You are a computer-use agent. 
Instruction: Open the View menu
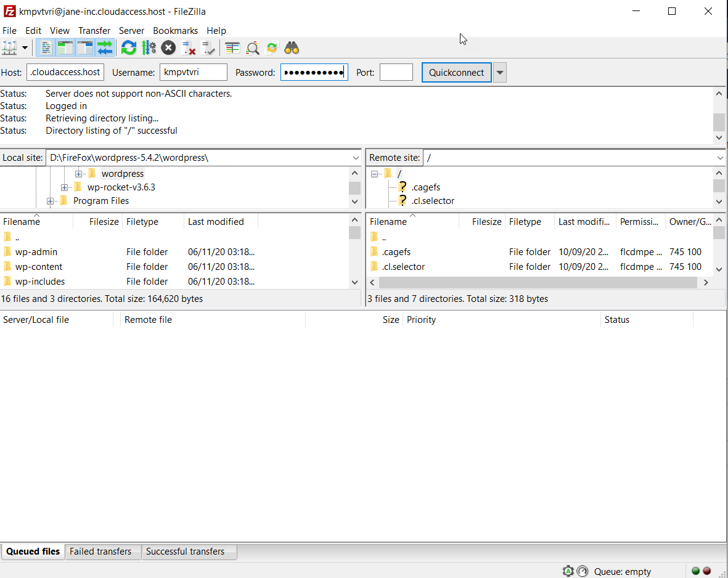[60, 31]
